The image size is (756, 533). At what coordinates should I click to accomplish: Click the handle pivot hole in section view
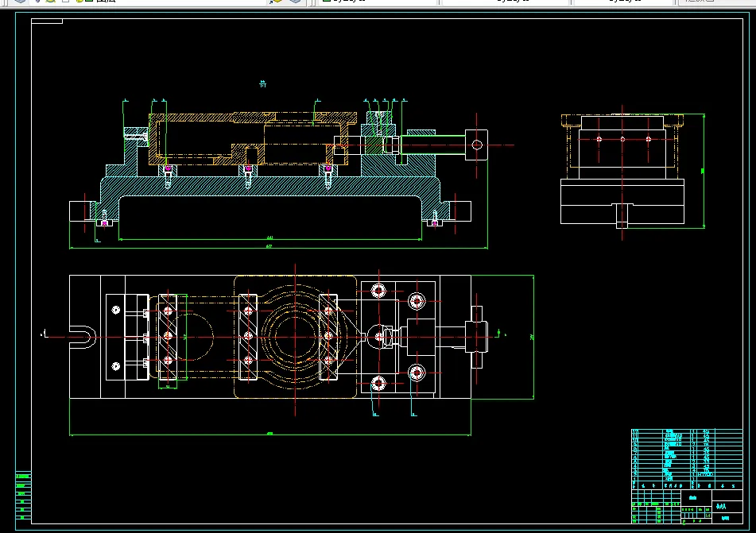click(x=476, y=145)
